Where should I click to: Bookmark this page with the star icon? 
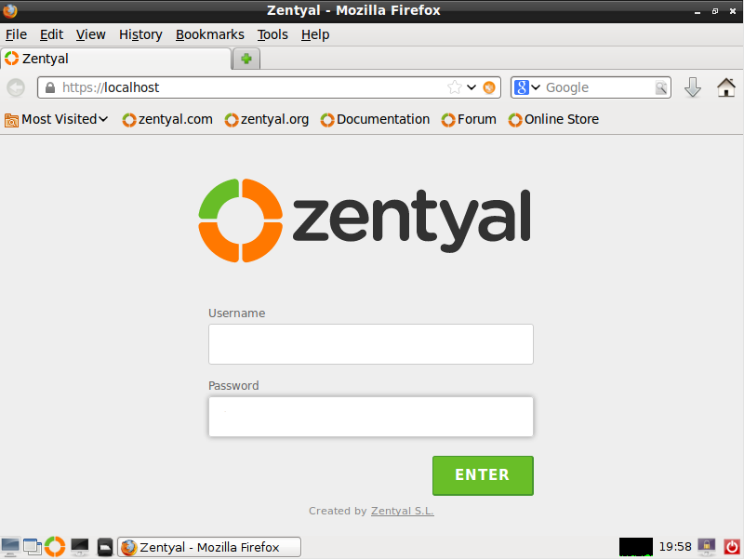[x=454, y=87]
